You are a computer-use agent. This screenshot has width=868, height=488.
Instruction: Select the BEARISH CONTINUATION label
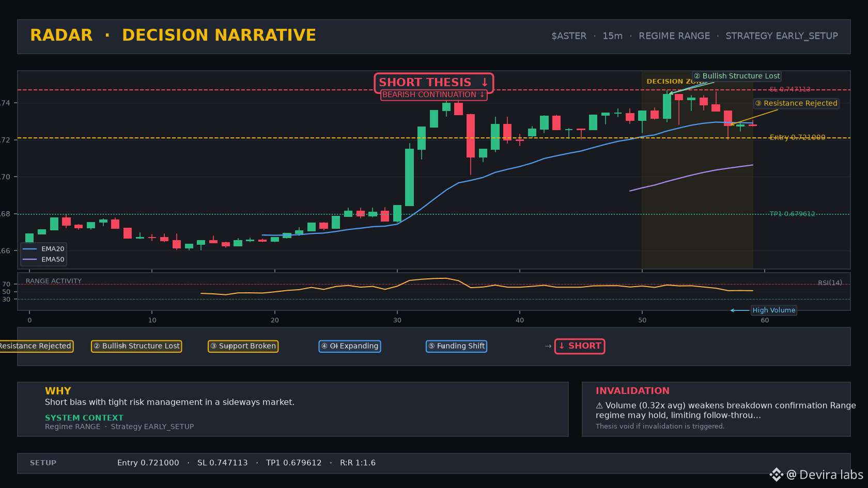pyautogui.click(x=434, y=95)
